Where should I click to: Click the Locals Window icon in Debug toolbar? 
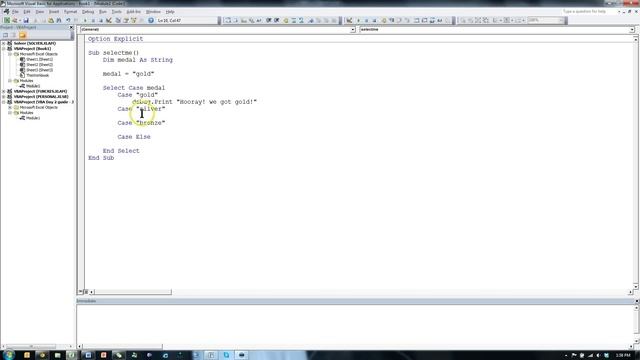coord(417,20)
